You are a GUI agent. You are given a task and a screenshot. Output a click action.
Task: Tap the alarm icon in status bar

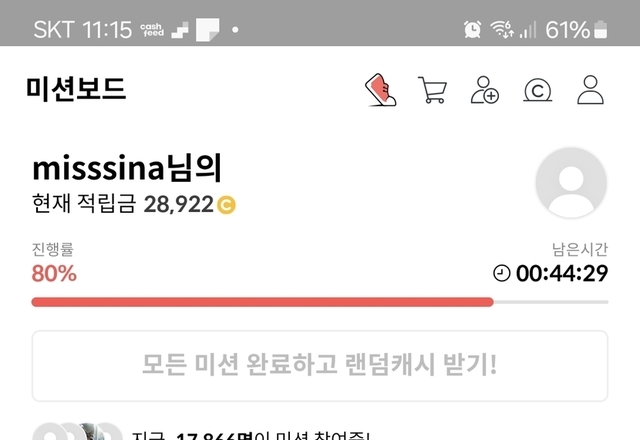(472, 29)
